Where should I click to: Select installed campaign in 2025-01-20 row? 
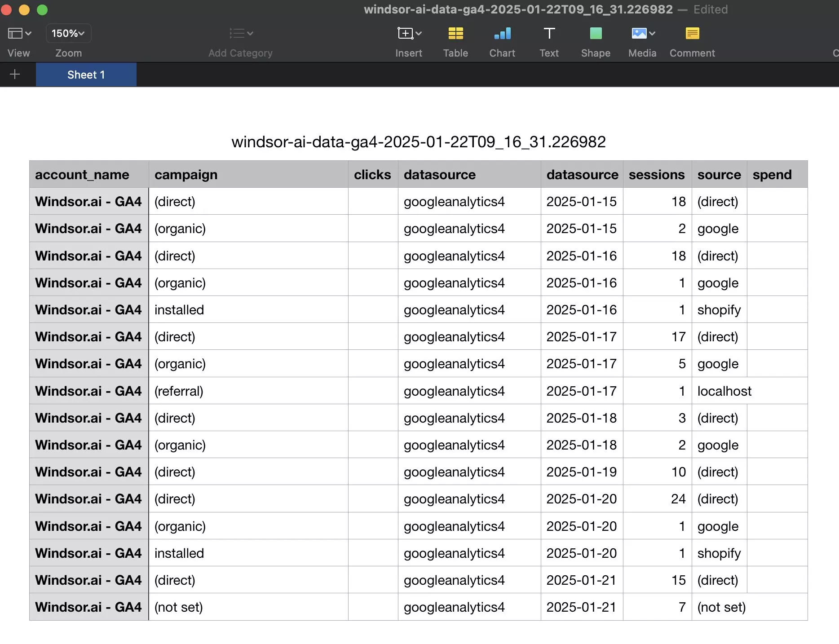248,553
